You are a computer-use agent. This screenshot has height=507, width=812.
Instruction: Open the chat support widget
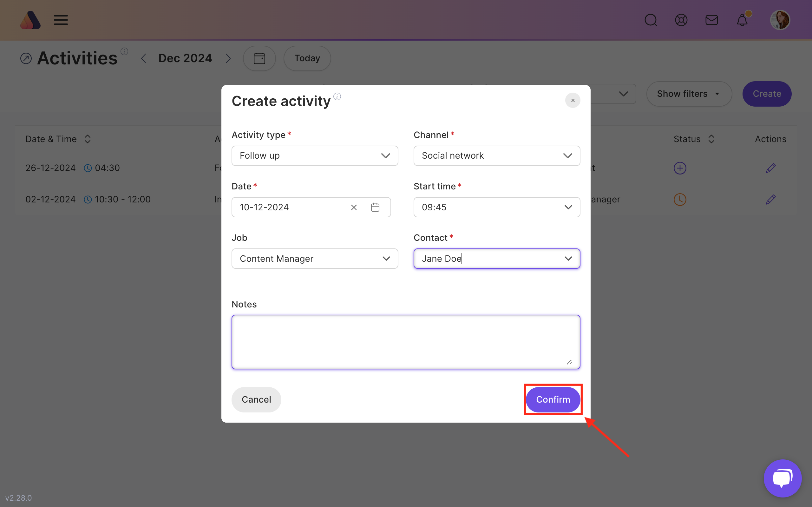782,478
